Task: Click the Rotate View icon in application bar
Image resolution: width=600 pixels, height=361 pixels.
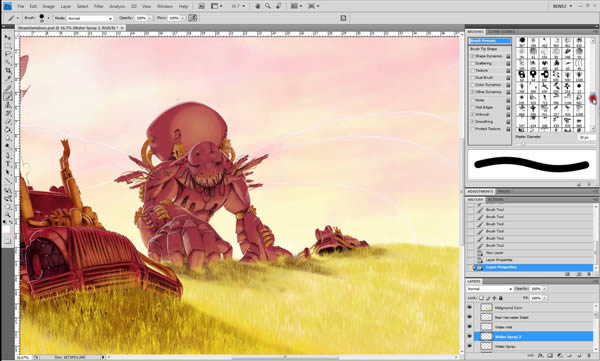Action: click(279, 6)
